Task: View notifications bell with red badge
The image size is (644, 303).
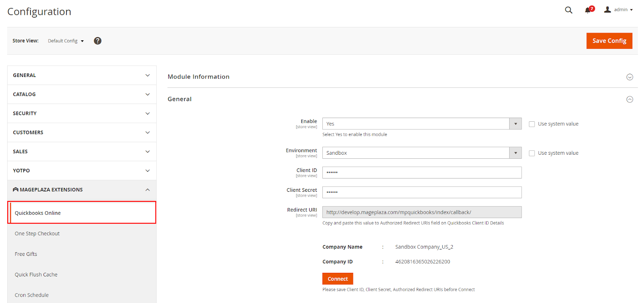Action: click(588, 10)
